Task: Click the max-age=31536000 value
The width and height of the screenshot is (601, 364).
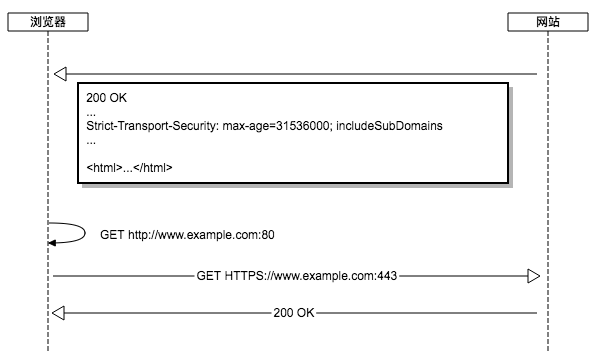Action: [277, 126]
